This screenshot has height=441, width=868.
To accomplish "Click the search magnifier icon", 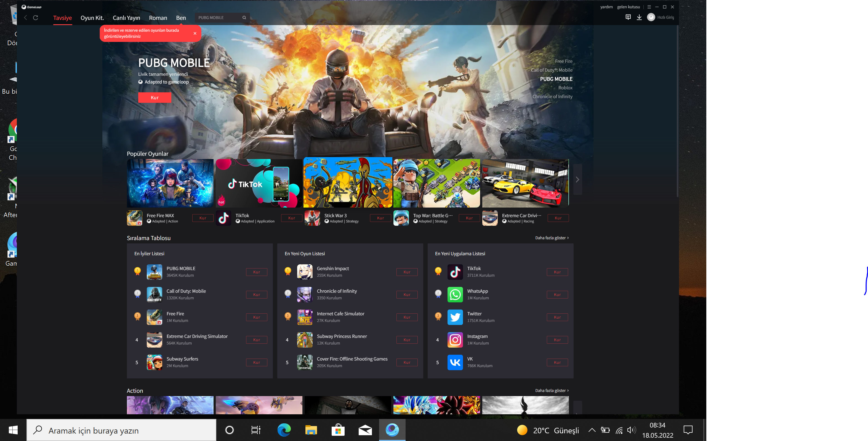I will tap(244, 18).
